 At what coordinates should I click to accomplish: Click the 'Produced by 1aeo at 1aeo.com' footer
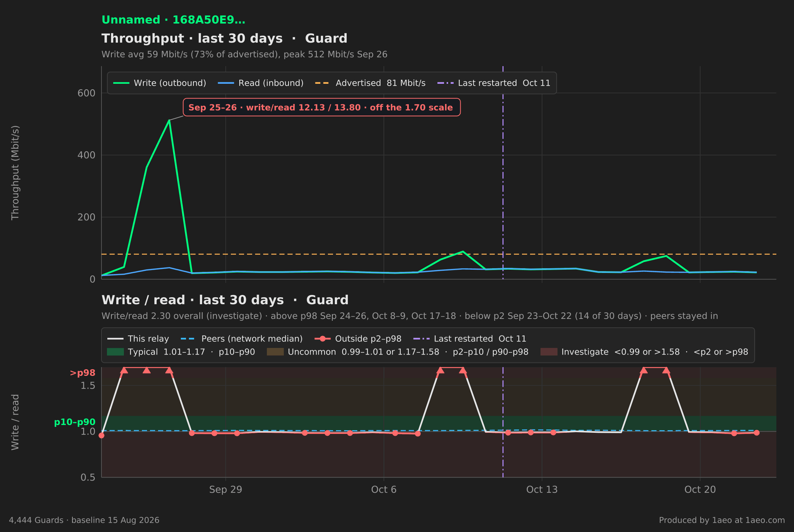click(x=722, y=520)
